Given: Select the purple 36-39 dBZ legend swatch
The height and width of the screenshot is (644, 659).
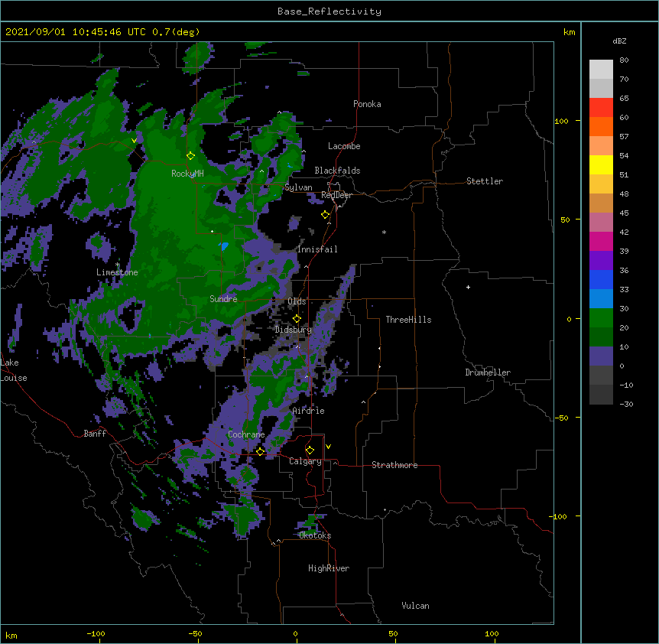Looking at the screenshot, I should pyautogui.click(x=601, y=261).
